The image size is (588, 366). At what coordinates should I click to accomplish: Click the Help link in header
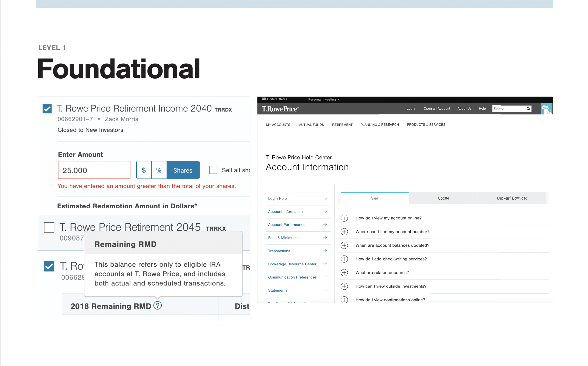pyautogui.click(x=482, y=108)
